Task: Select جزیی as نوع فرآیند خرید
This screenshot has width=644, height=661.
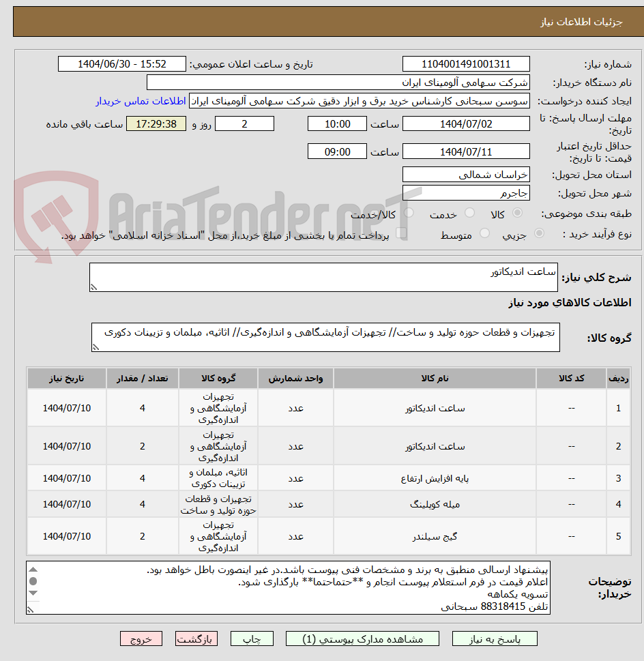Action: point(539,233)
